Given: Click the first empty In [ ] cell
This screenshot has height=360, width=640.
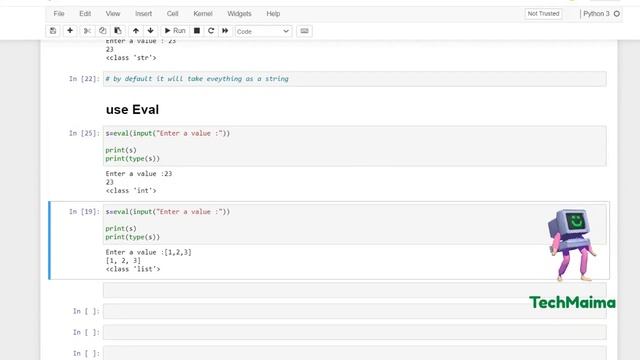Looking at the screenshot, I should click(354, 311).
